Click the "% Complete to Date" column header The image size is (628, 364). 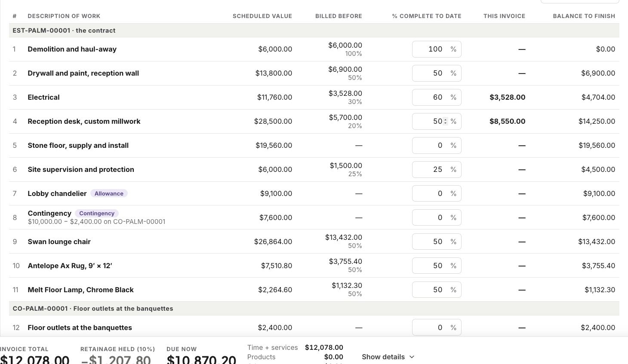click(x=427, y=16)
